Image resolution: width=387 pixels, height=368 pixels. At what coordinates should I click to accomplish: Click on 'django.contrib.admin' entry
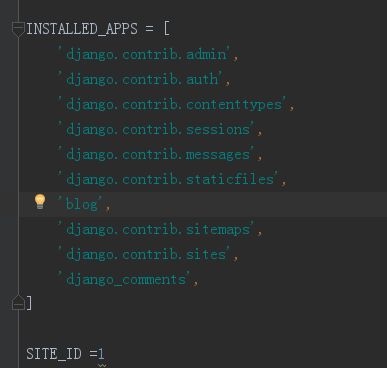pos(144,54)
